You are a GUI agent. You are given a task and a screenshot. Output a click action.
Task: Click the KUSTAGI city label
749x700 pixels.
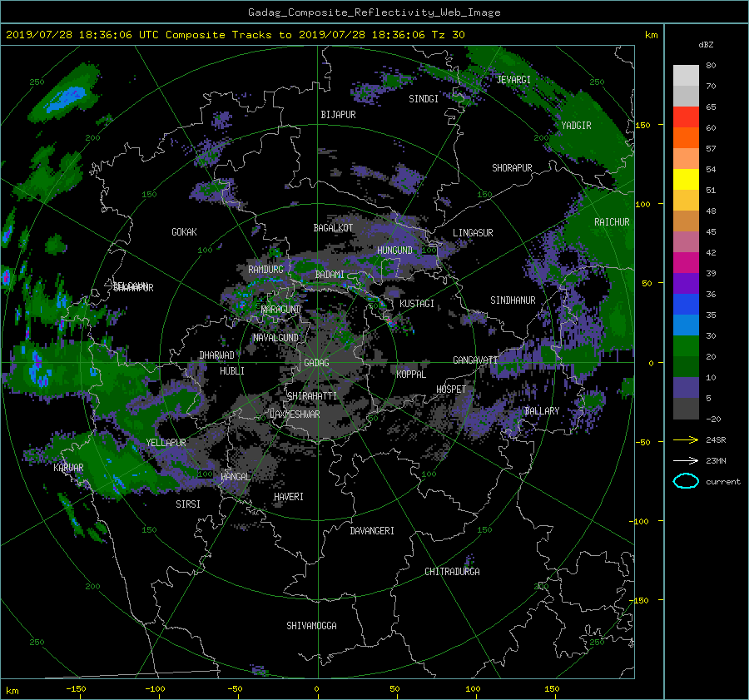pos(417,304)
